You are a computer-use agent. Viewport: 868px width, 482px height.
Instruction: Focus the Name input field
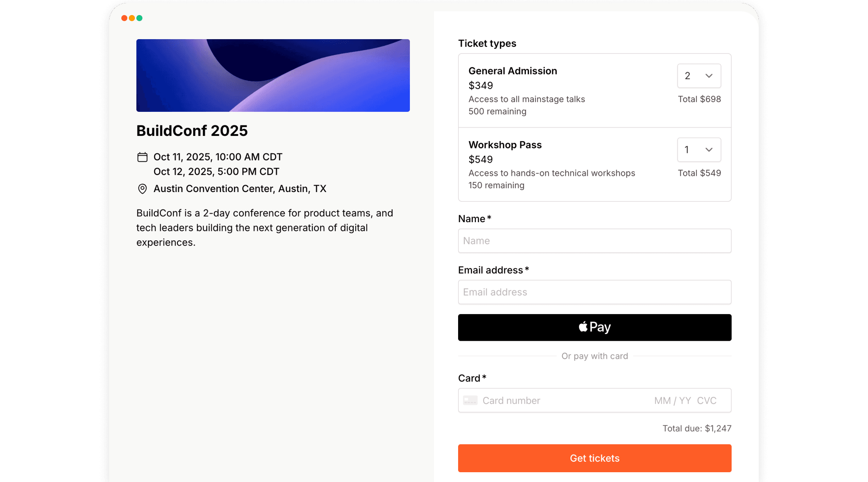click(x=594, y=241)
